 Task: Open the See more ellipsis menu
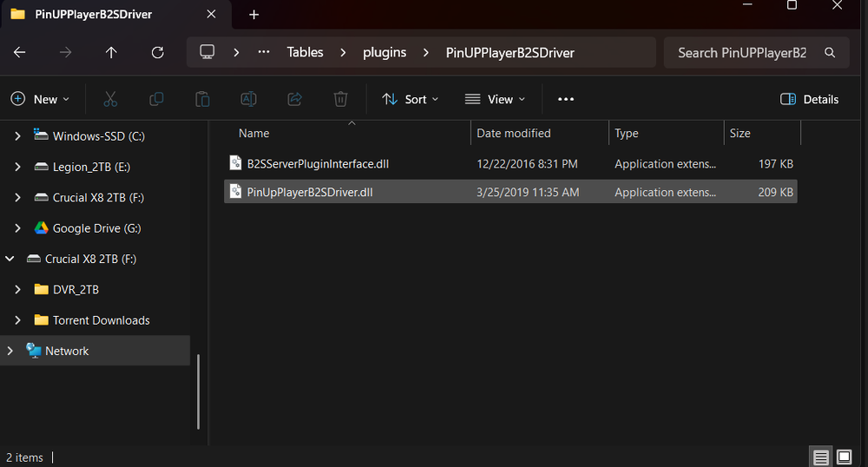[x=566, y=99]
